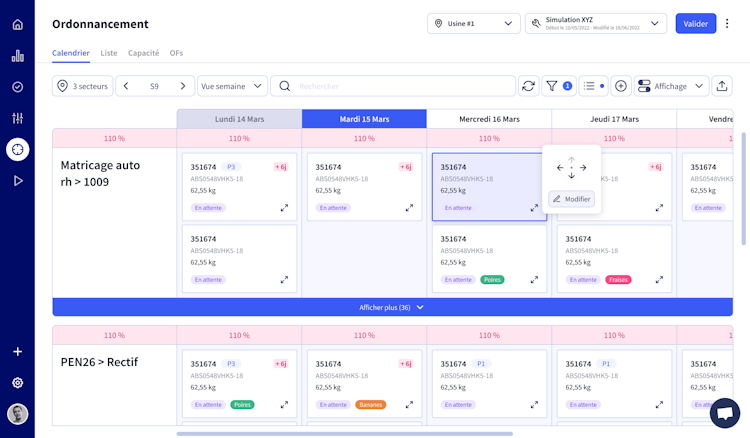The image size is (750, 438).
Task: Move selected card down with down arrow
Action: tap(572, 175)
